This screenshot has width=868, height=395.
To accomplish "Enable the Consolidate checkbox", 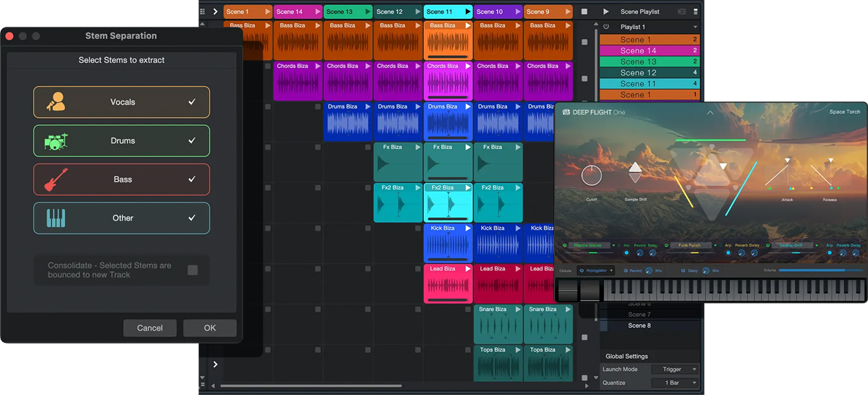I will pyautogui.click(x=192, y=270).
